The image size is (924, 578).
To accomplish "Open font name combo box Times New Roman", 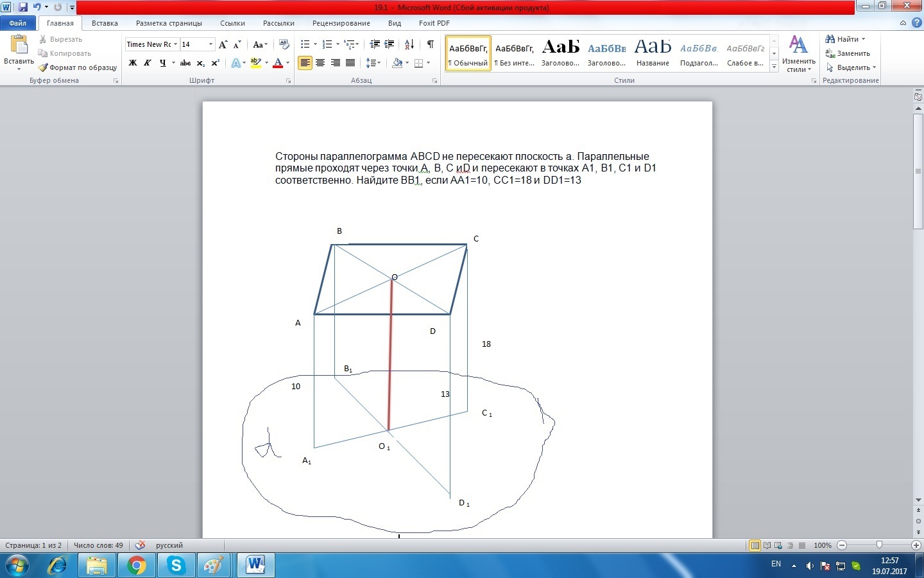I will [152, 44].
